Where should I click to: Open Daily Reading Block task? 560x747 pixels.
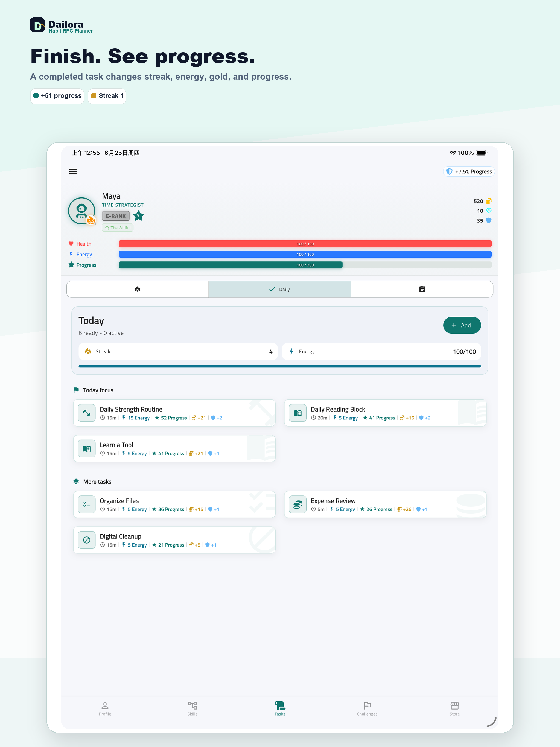[385, 413]
